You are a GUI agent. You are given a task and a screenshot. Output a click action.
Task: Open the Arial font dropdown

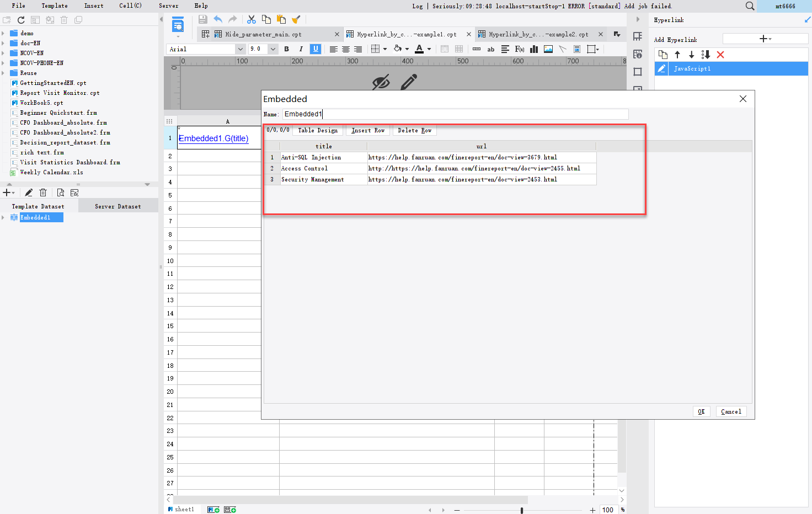click(x=240, y=49)
